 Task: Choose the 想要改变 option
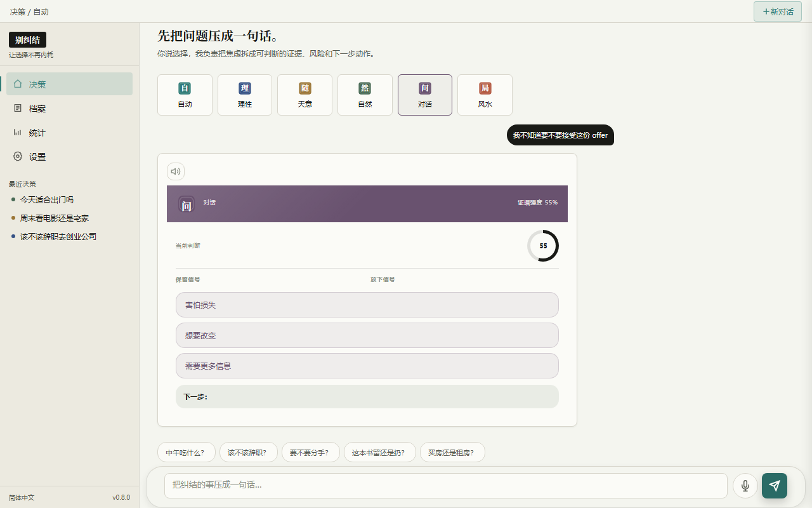(367, 335)
